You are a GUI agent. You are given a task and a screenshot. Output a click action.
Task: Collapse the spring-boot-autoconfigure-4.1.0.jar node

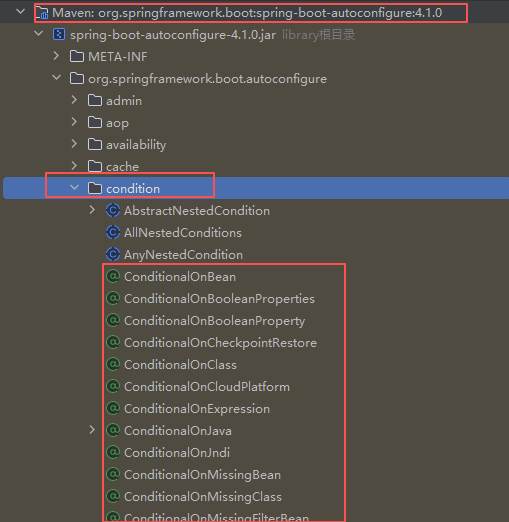point(39,34)
